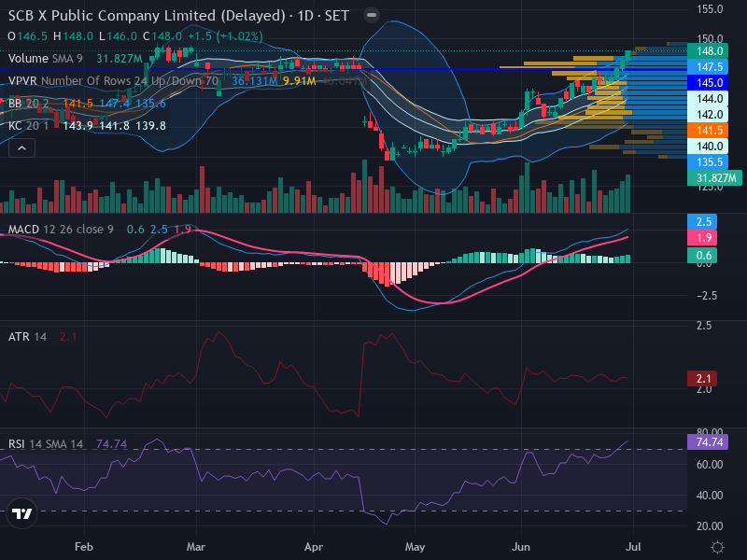Click the 2.1 ATR value label
The height and width of the screenshot is (560, 747).
coord(702,379)
